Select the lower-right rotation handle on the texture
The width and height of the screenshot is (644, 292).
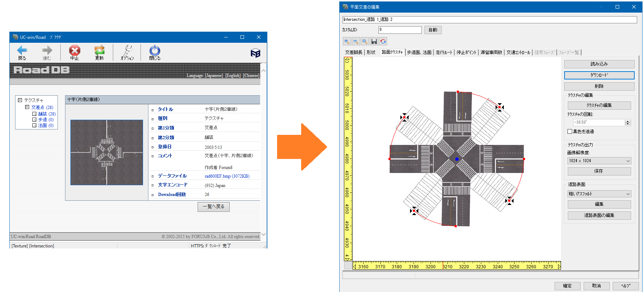tap(509, 201)
